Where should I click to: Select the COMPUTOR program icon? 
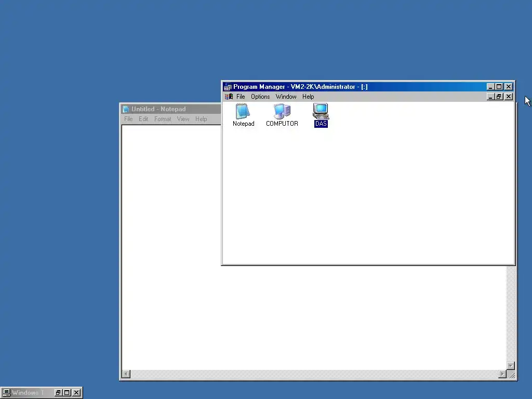(x=282, y=115)
